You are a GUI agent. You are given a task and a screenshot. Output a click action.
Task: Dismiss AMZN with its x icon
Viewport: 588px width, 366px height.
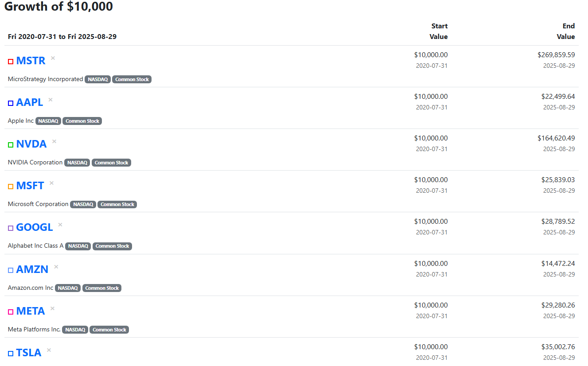click(x=56, y=267)
